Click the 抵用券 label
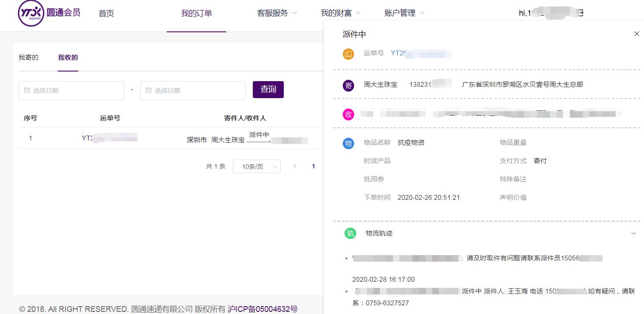The image size is (644, 314). (374, 179)
